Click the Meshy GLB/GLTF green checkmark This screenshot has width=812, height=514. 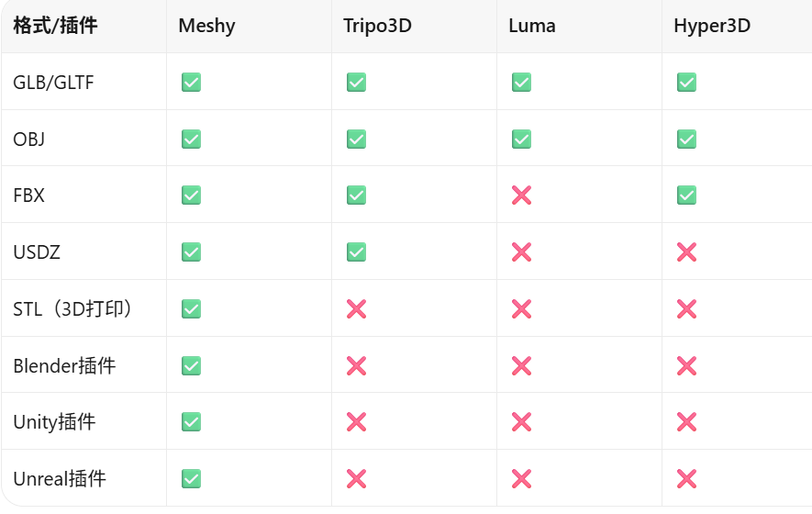pos(191,82)
